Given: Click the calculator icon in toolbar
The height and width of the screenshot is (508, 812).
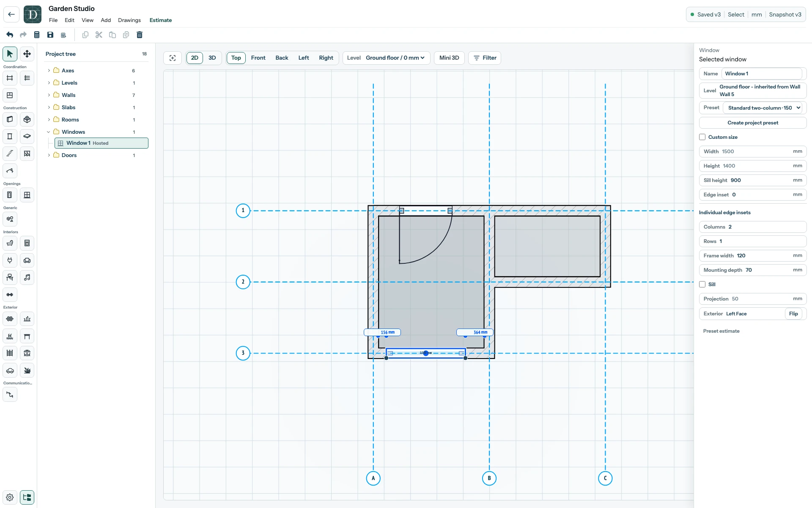Looking at the screenshot, I should (37, 35).
